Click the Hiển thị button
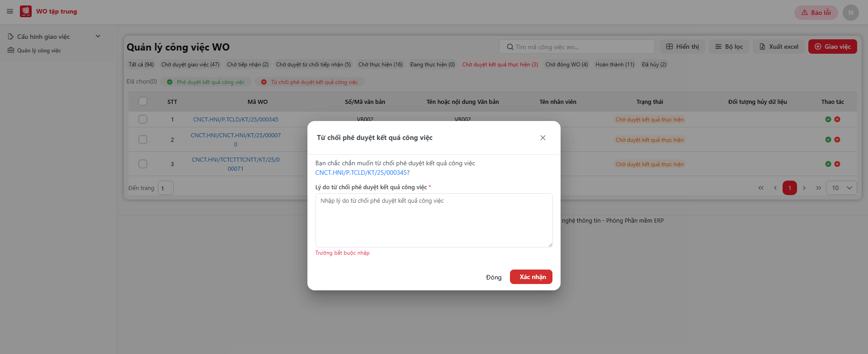Image resolution: width=868 pixels, height=354 pixels. (x=683, y=47)
